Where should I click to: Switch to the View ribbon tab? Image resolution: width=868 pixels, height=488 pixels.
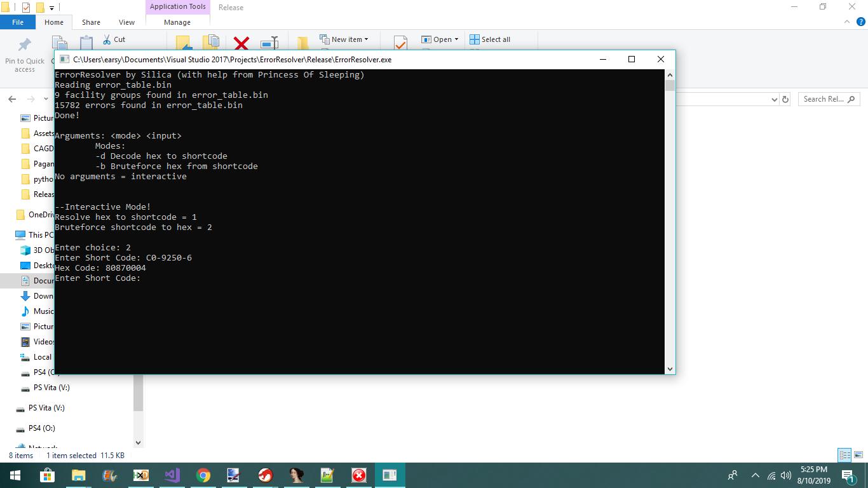click(126, 22)
